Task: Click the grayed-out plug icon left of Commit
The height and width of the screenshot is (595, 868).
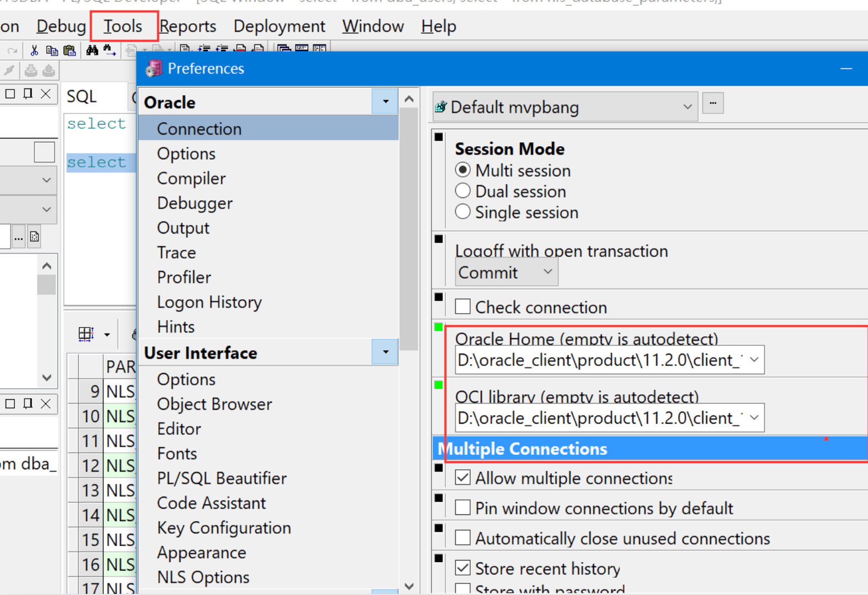Action: tap(9, 71)
